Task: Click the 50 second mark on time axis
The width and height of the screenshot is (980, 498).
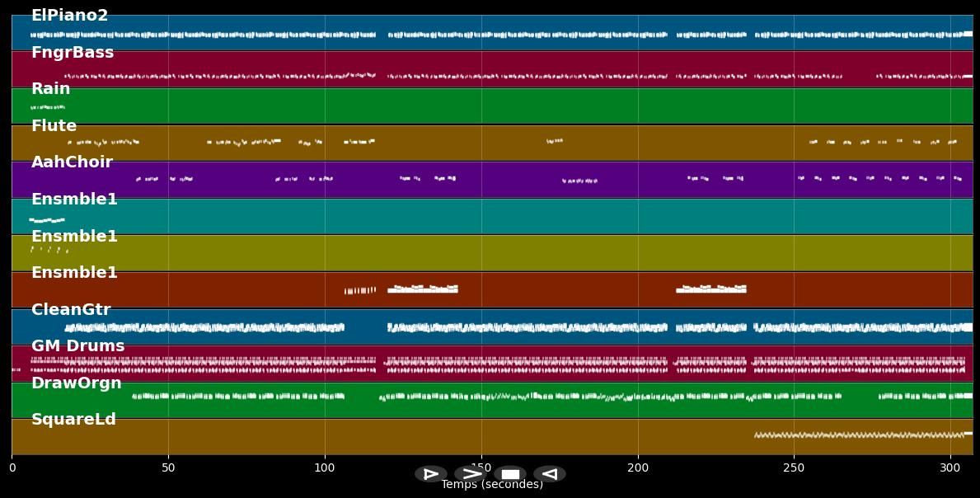Action: pyautogui.click(x=168, y=467)
